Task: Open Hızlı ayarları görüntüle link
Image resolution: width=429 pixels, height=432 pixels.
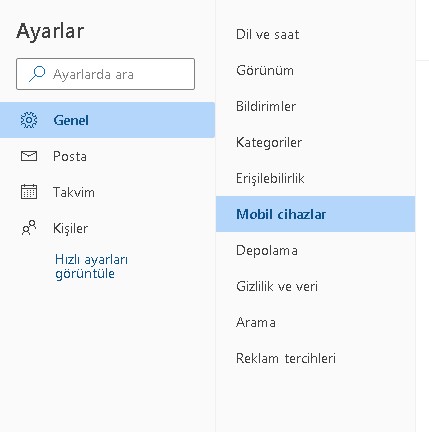Action: 91,266
